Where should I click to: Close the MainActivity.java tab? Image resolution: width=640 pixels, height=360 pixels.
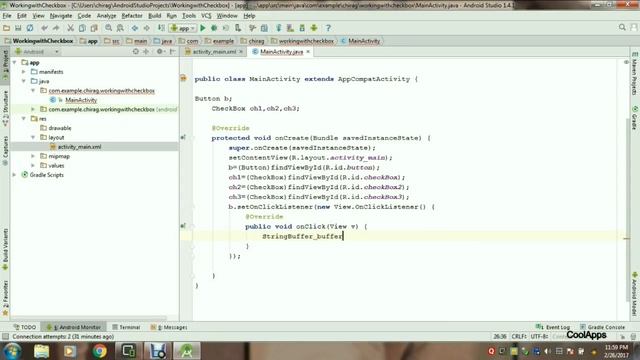click(308, 52)
